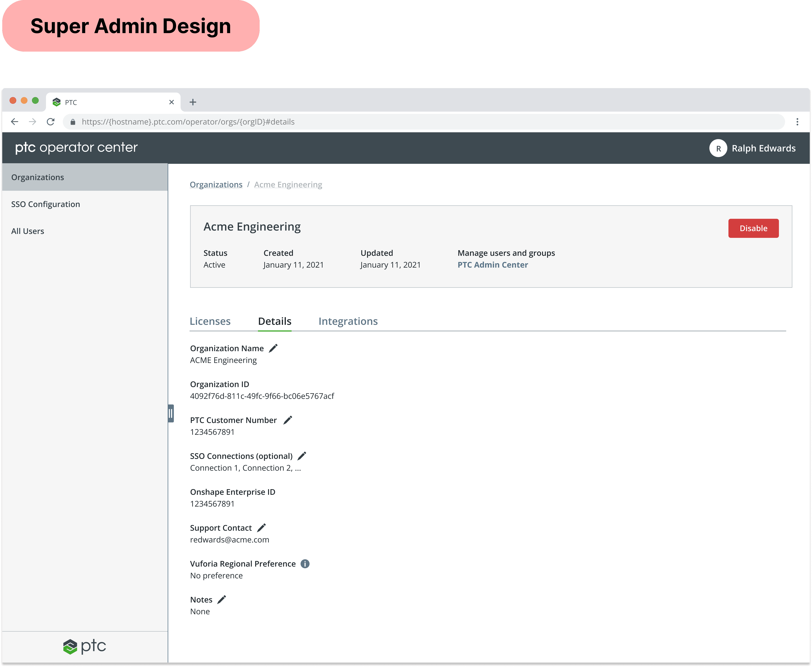Go back with browser back arrow
Screen dimensions: 812x667
(x=15, y=122)
